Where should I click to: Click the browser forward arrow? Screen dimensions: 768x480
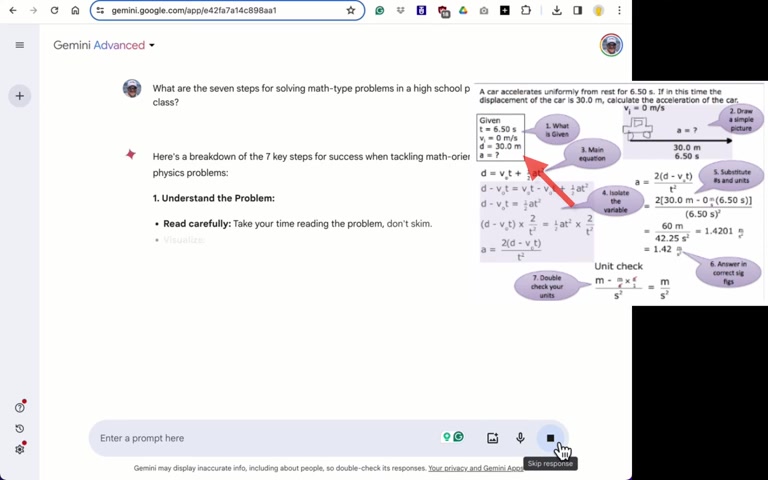point(33,10)
